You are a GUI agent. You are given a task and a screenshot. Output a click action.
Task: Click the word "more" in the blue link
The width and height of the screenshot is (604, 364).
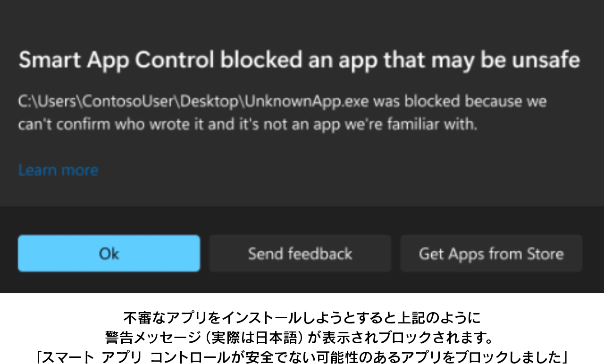pos(79,170)
